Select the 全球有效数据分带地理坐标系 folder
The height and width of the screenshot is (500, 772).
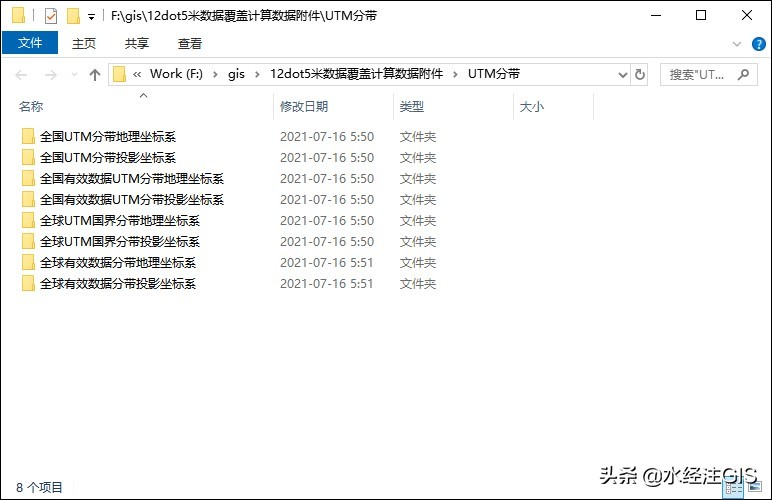click(x=118, y=263)
